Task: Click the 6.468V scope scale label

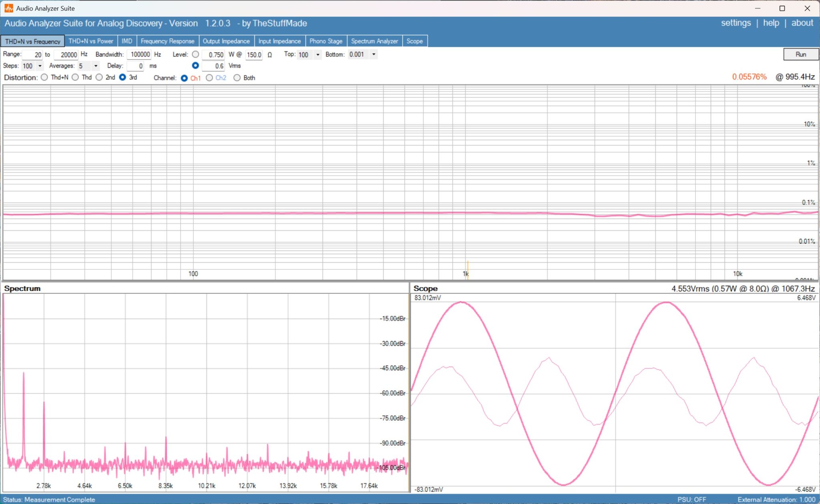Action: 806,298
